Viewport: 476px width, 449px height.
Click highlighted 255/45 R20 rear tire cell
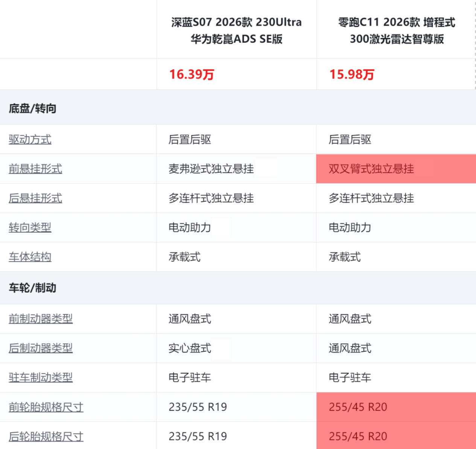(358, 437)
